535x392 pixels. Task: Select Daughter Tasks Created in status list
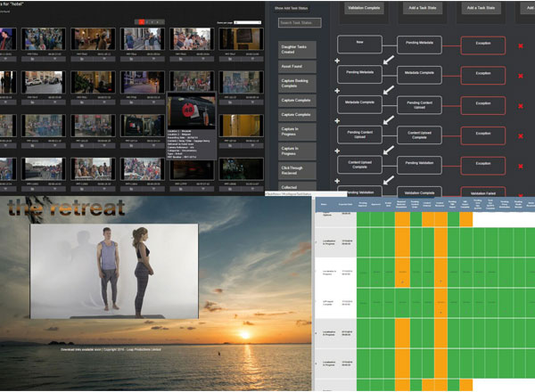click(297, 49)
